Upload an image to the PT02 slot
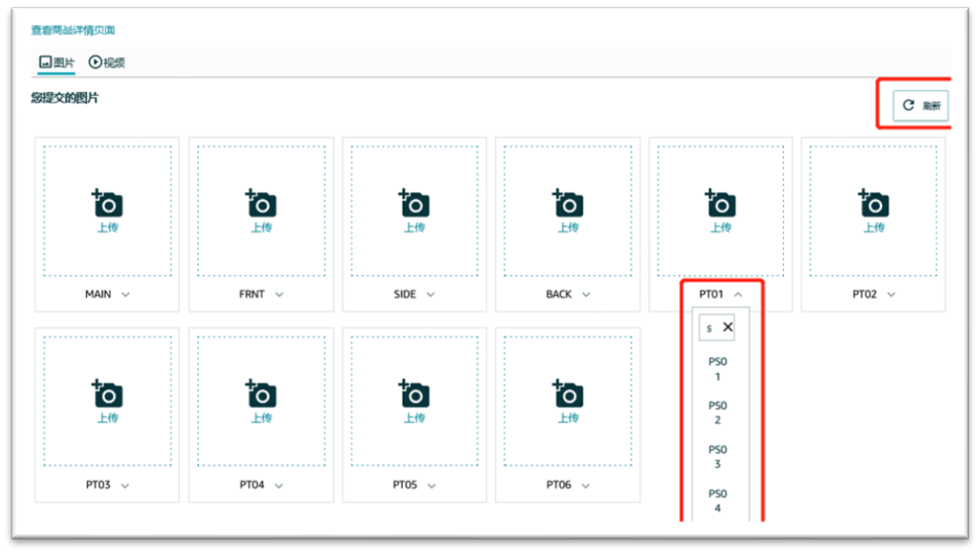This screenshot has width=980, height=554. [874, 203]
